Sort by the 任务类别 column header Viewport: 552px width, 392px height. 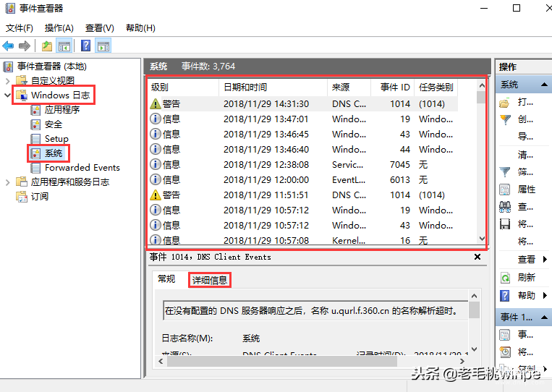[x=436, y=88]
